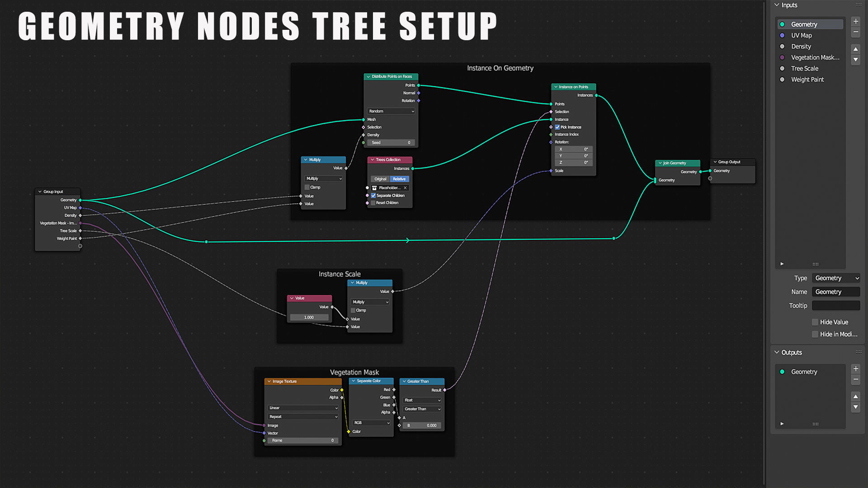Add a new socket in the Inputs list
The height and width of the screenshot is (488, 868).
point(855,21)
